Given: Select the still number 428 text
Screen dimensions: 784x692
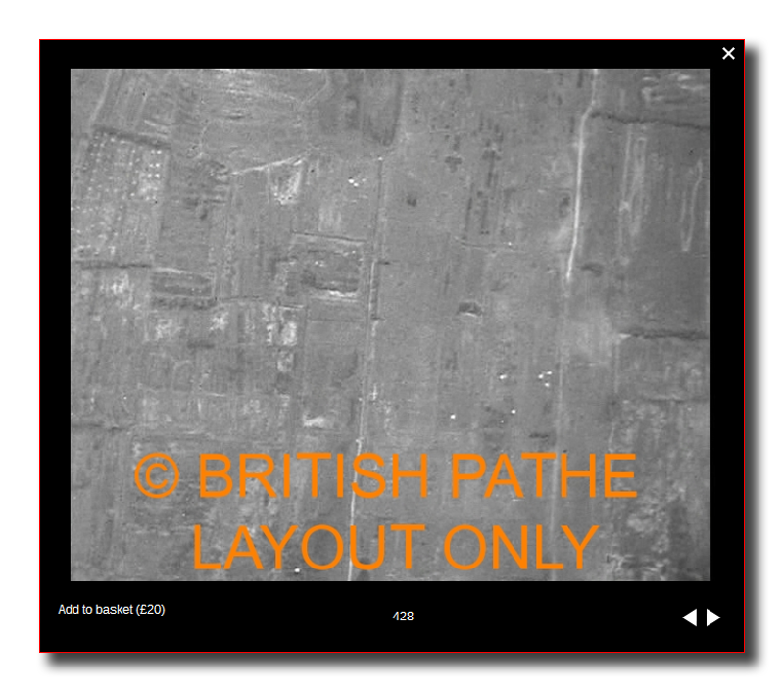Looking at the screenshot, I should [x=403, y=616].
